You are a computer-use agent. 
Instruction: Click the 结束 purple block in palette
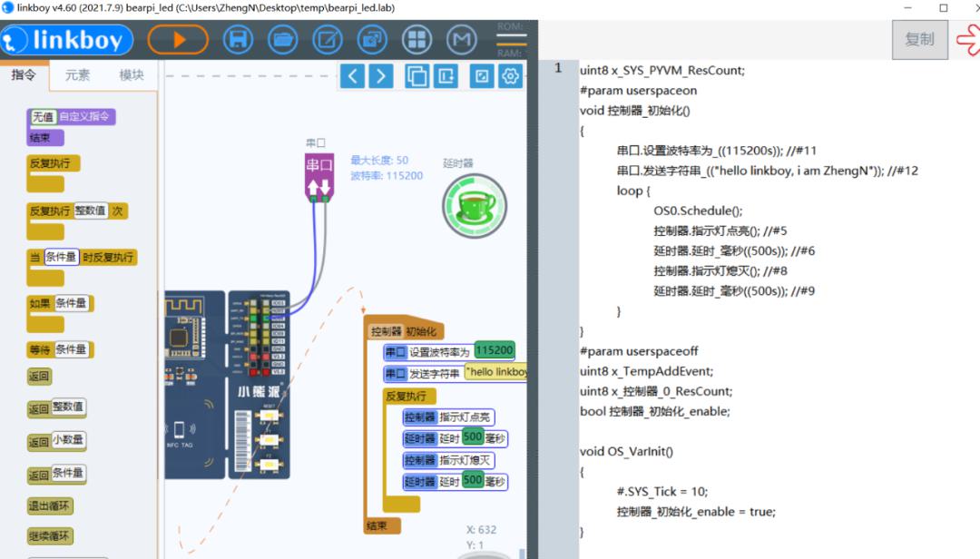point(45,138)
